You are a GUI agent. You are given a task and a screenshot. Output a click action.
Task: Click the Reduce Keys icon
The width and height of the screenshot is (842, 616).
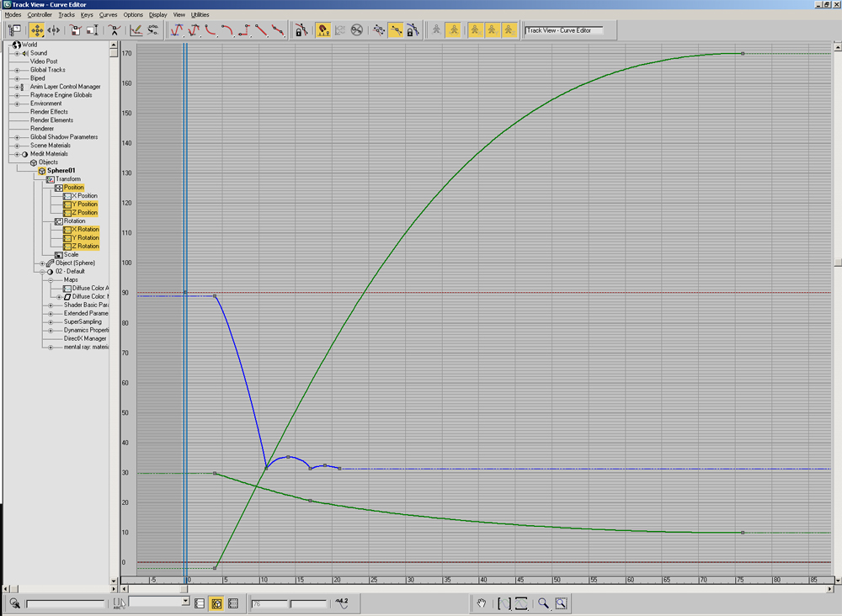[x=153, y=30]
